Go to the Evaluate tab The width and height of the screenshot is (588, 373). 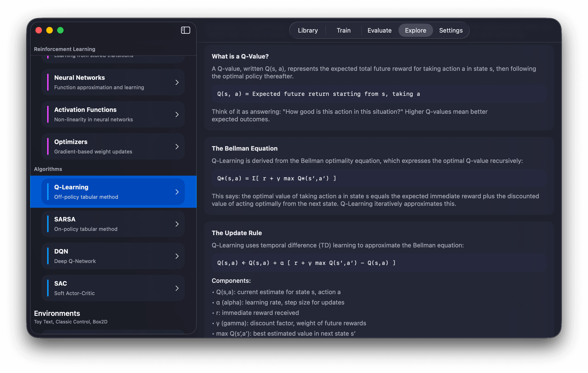pos(379,30)
